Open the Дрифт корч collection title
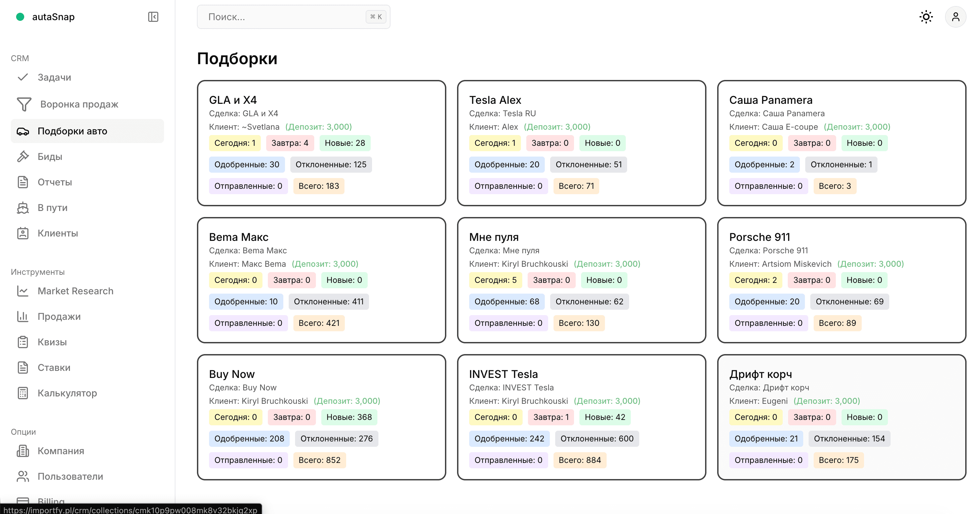980x514 pixels. click(x=761, y=374)
